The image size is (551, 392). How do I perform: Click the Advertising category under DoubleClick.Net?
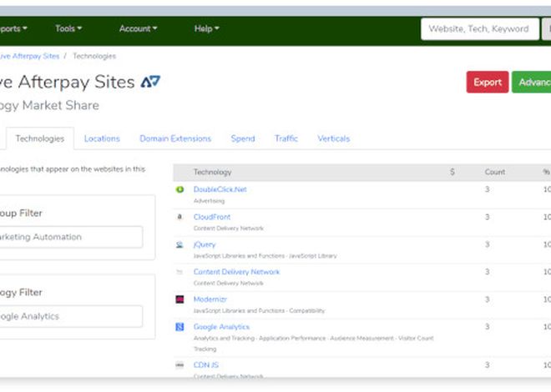click(x=209, y=201)
